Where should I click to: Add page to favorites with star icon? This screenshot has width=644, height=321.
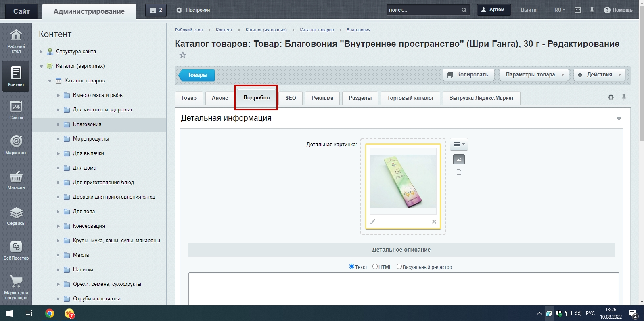click(183, 55)
